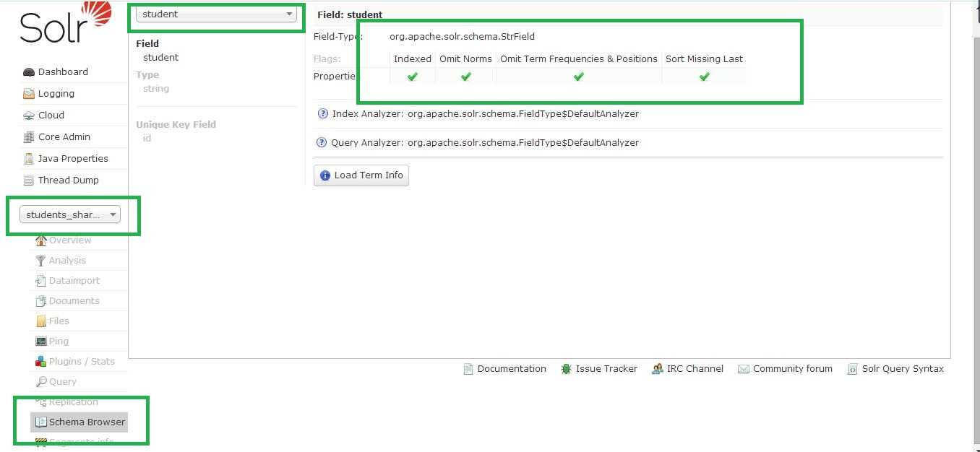The width and height of the screenshot is (980, 452).
Task: Open the IRC Channel link
Action: [x=695, y=368]
